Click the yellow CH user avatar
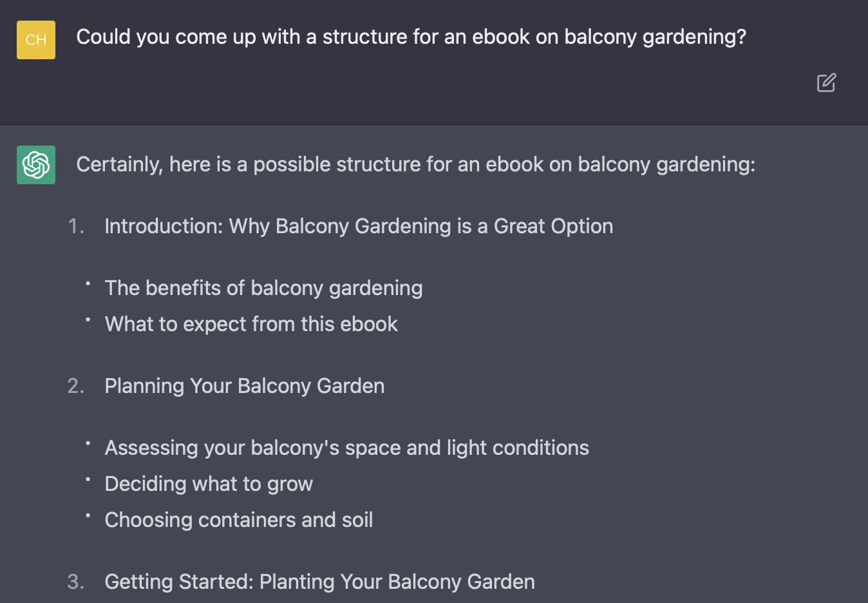The width and height of the screenshot is (868, 603). point(36,40)
